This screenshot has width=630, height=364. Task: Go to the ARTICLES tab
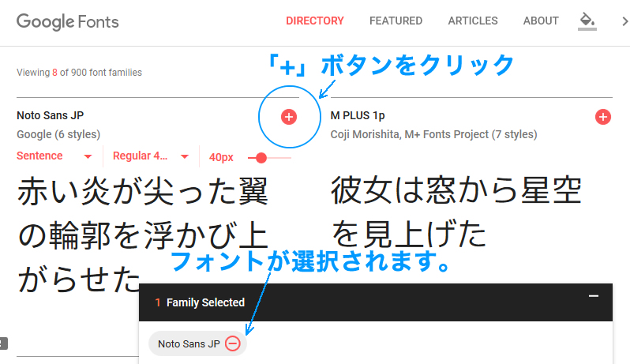tap(473, 21)
